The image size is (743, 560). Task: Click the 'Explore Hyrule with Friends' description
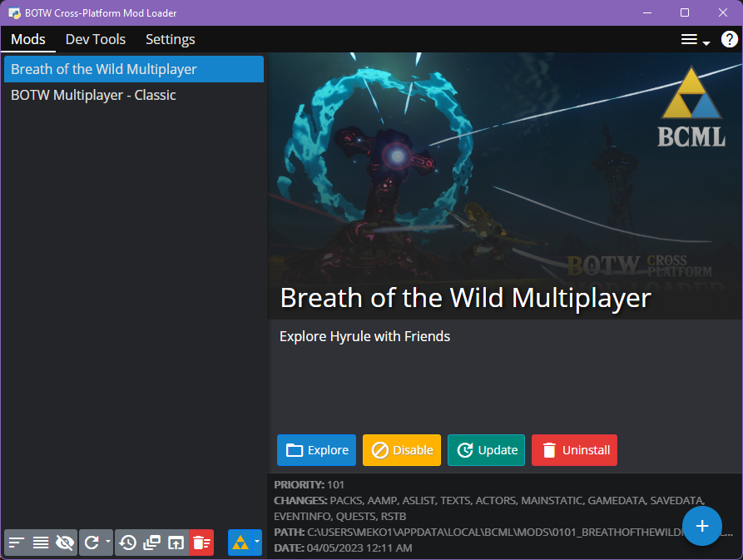point(364,336)
